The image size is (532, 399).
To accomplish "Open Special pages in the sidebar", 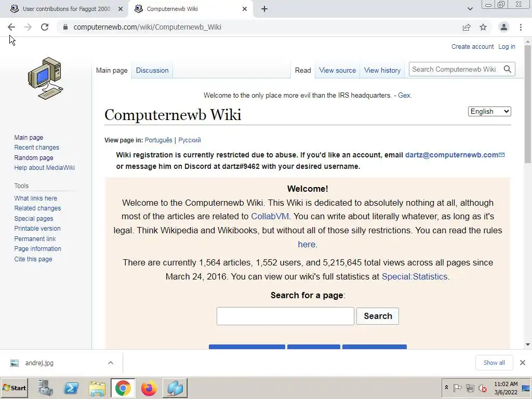I will coord(34,219).
